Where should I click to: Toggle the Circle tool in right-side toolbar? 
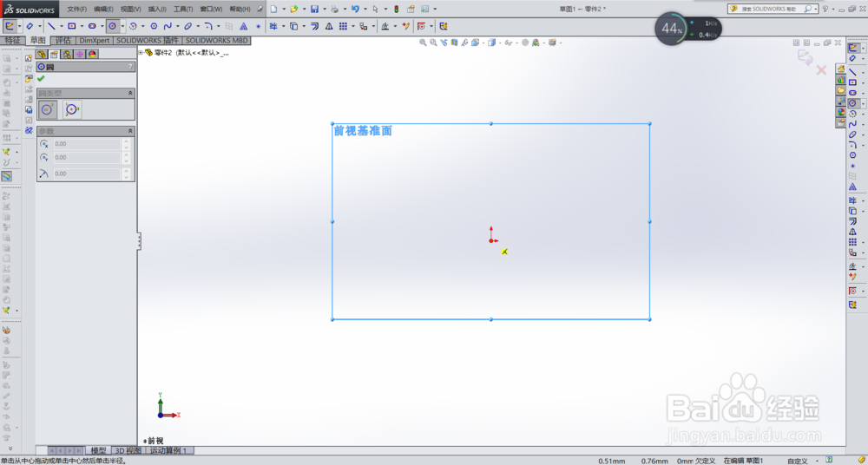tap(852, 103)
